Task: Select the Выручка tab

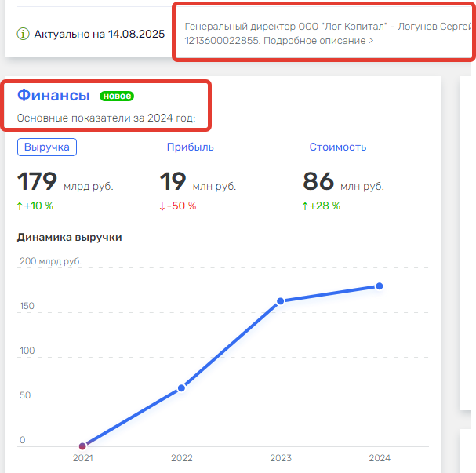Action: pyautogui.click(x=46, y=147)
